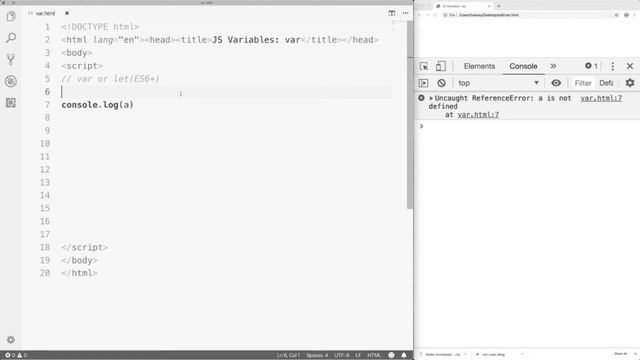Click the notifications bell in status bar
This screenshot has height=360, width=640.
[x=404, y=355]
